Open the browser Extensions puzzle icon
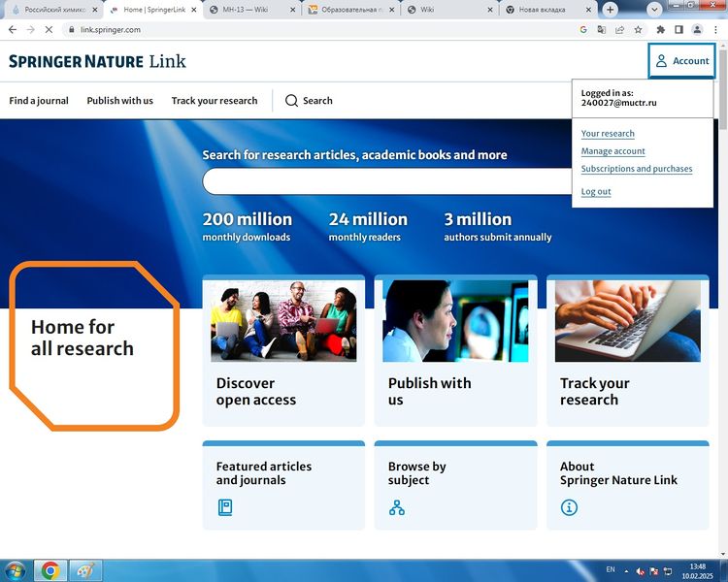The width and height of the screenshot is (728, 582). click(x=660, y=30)
